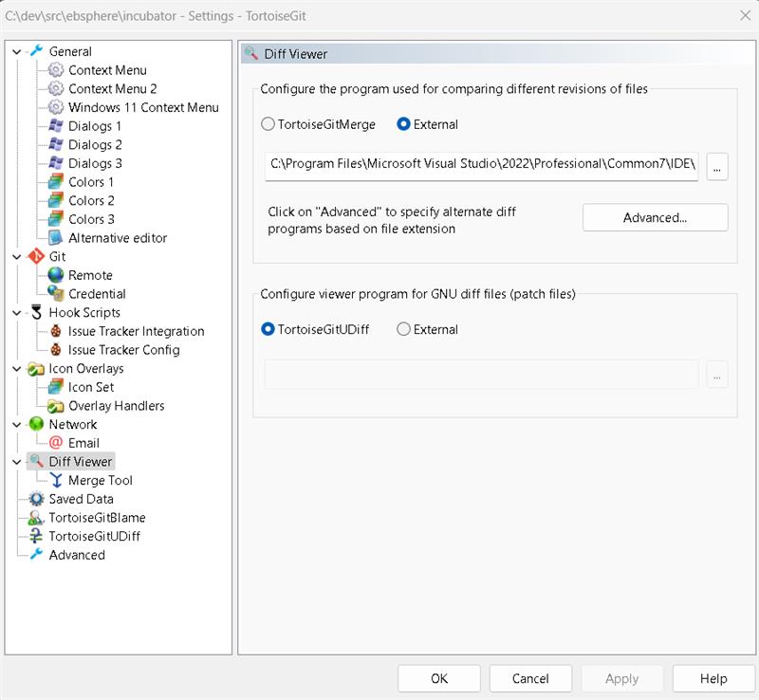Click the flag icon next to Dialogs 1

coord(56,126)
